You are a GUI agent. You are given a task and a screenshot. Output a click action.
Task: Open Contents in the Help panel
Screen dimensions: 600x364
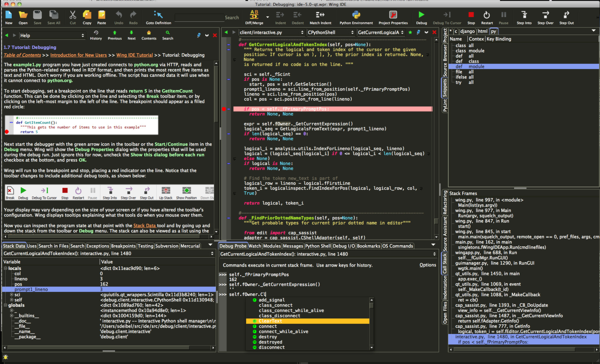(x=149, y=33)
